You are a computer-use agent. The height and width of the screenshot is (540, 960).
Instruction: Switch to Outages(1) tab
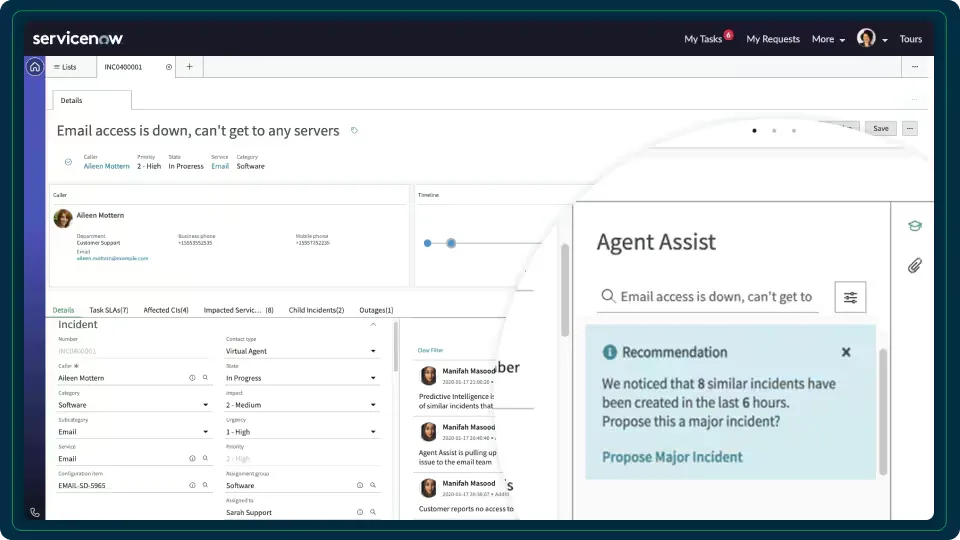pyautogui.click(x=376, y=310)
